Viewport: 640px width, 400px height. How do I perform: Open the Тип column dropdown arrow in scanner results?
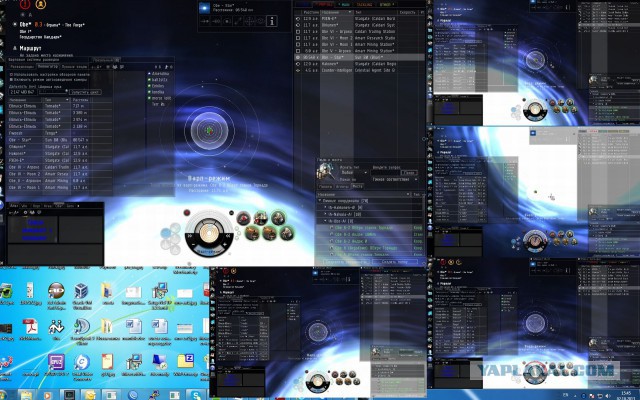[x=67, y=100]
